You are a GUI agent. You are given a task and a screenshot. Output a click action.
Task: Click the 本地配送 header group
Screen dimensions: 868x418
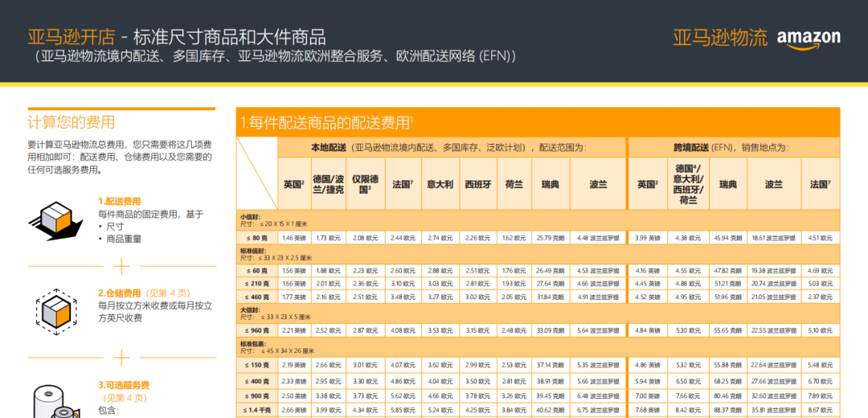[452, 147]
